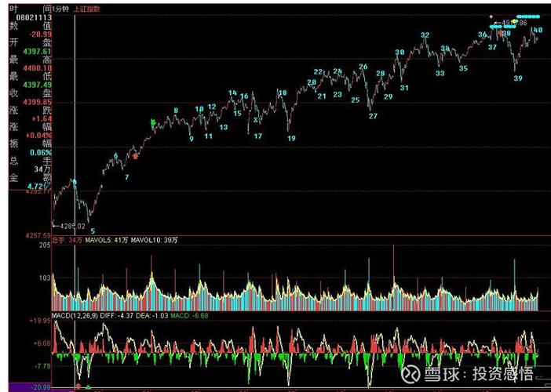Click the red dot at MACD panel bottom

click(77, 387)
